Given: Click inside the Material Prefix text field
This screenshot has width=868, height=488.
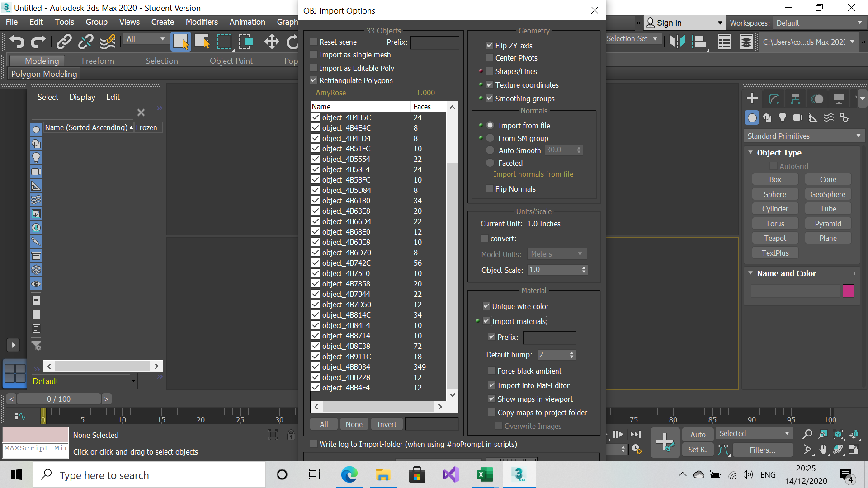Looking at the screenshot, I should click(549, 337).
